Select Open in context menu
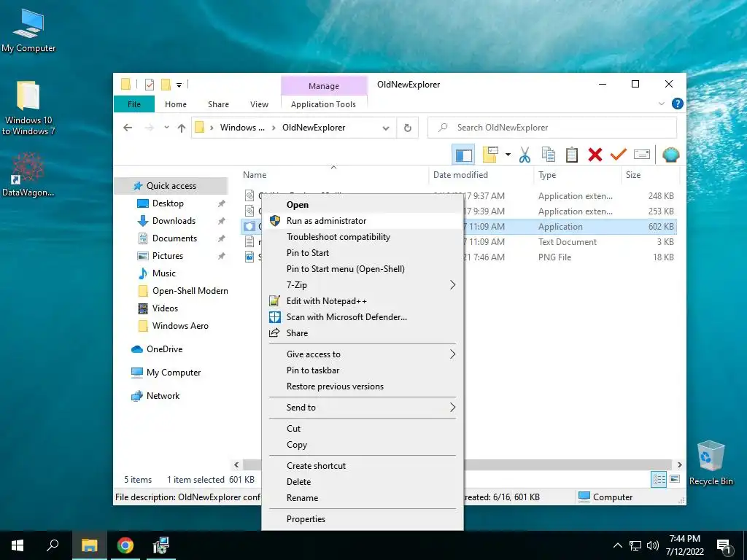 point(362,205)
